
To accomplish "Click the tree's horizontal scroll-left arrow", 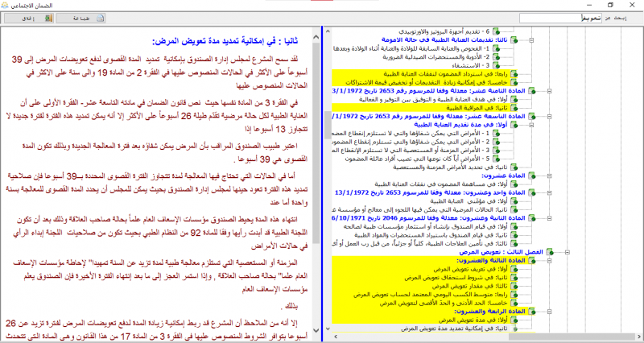I will click(x=336, y=337).
